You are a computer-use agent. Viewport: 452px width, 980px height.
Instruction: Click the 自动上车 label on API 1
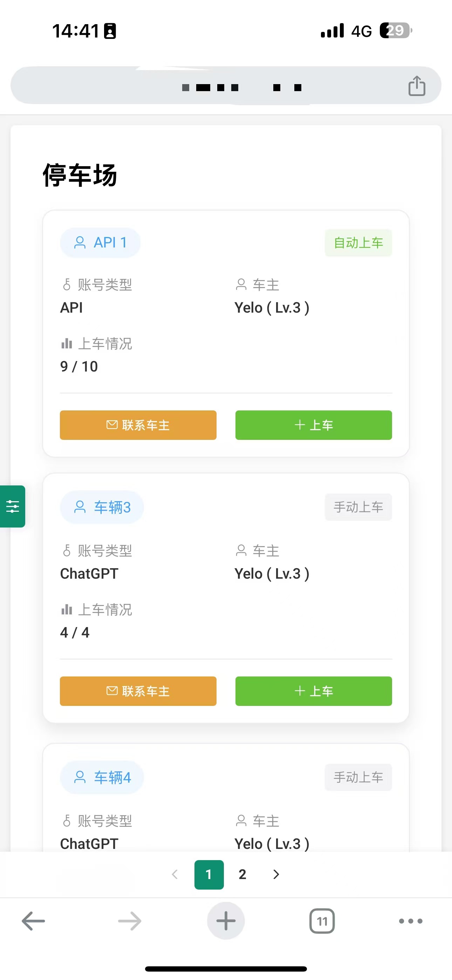[x=358, y=243]
